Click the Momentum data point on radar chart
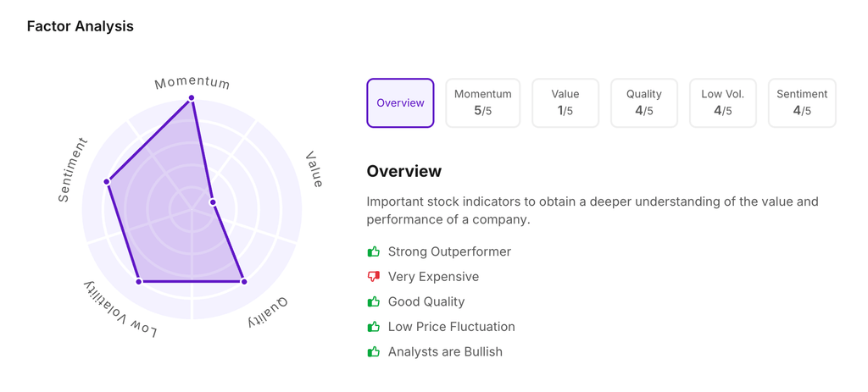 coord(192,98)
